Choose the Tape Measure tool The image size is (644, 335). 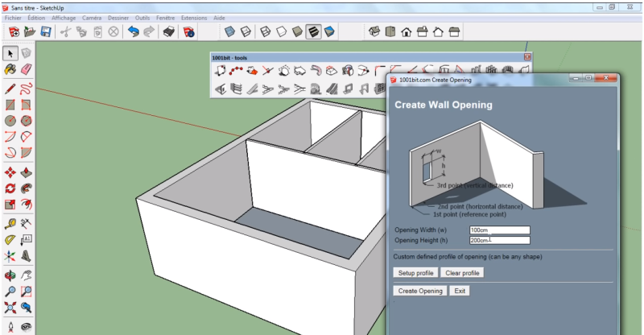10,224
